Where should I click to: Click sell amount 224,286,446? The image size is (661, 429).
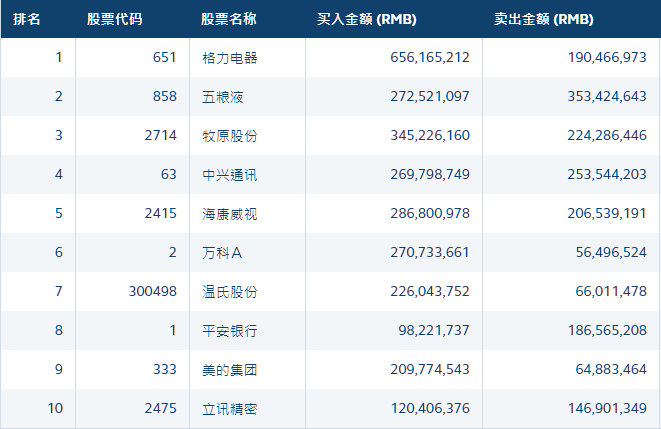coord(607,135)
